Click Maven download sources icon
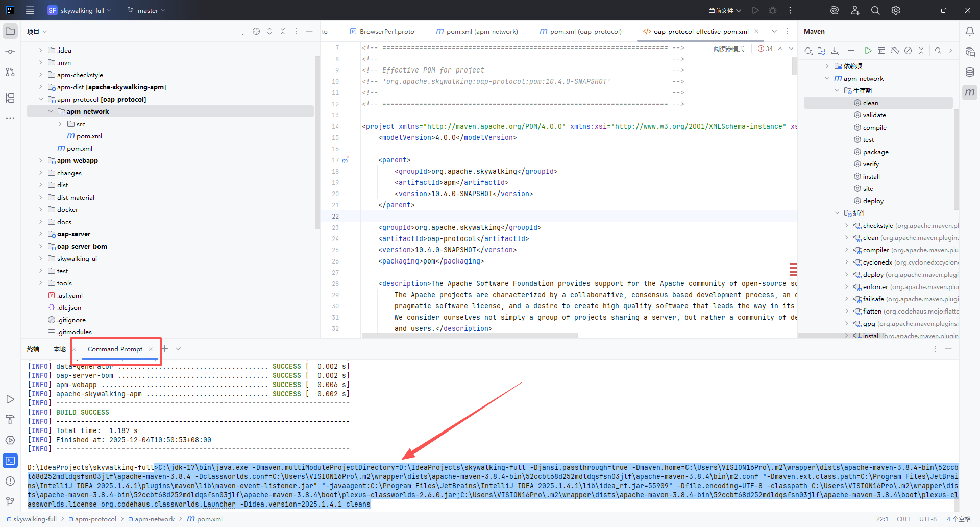980x527 pixels. pos(835,51)
